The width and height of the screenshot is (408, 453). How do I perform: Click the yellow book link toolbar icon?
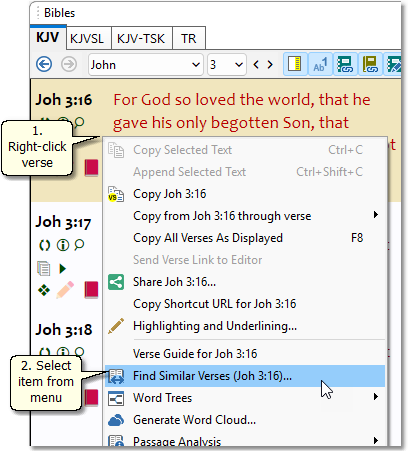tap(370, 64)
